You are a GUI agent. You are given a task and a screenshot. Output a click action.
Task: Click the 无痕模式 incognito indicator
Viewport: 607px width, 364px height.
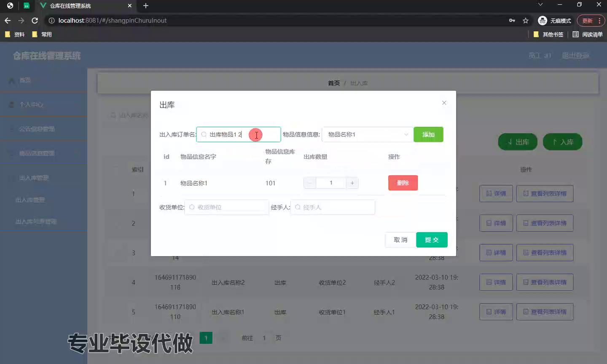(x=555, y=21)
